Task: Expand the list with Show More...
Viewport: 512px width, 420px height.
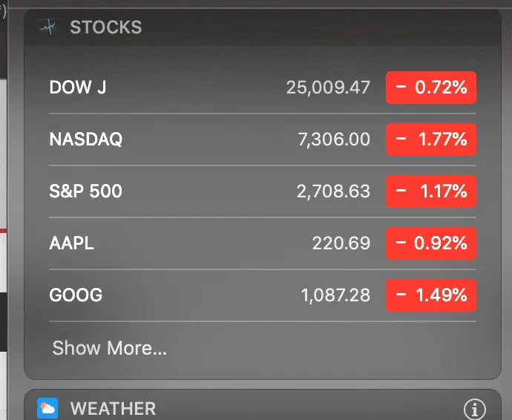Action: pos(109,348)
